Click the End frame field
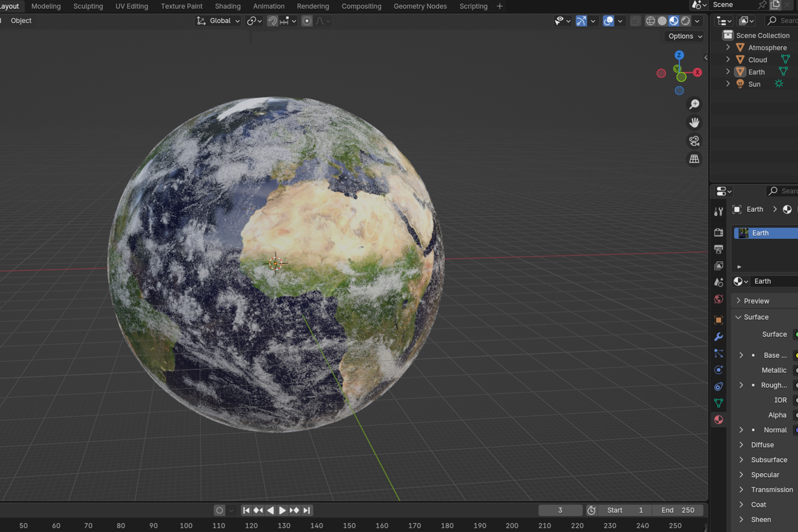This screenshot has width=798, height=532. (x=678, y=510)
